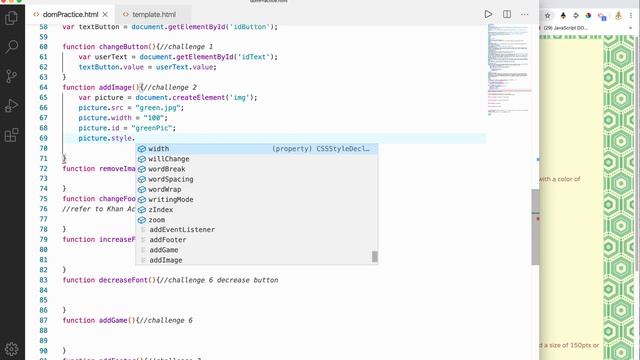The width and height of the screenshot is (640, 360).
Task: Open the editor More Actions ellipsis
Action: tap(524, 14)
